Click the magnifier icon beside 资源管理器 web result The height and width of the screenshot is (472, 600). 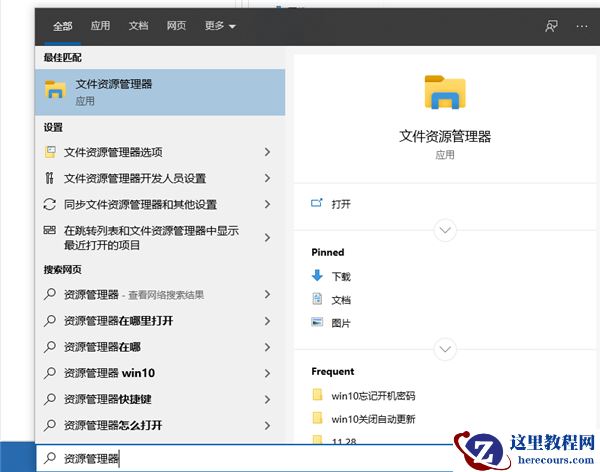tap(50, 294)
